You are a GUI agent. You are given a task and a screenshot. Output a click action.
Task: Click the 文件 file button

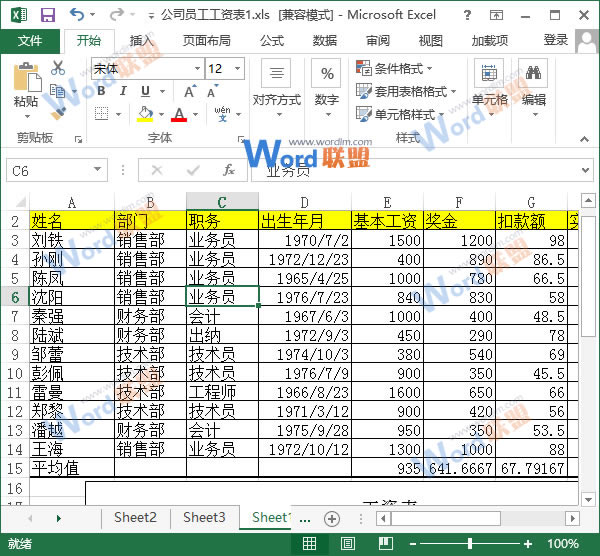(30, 41)
